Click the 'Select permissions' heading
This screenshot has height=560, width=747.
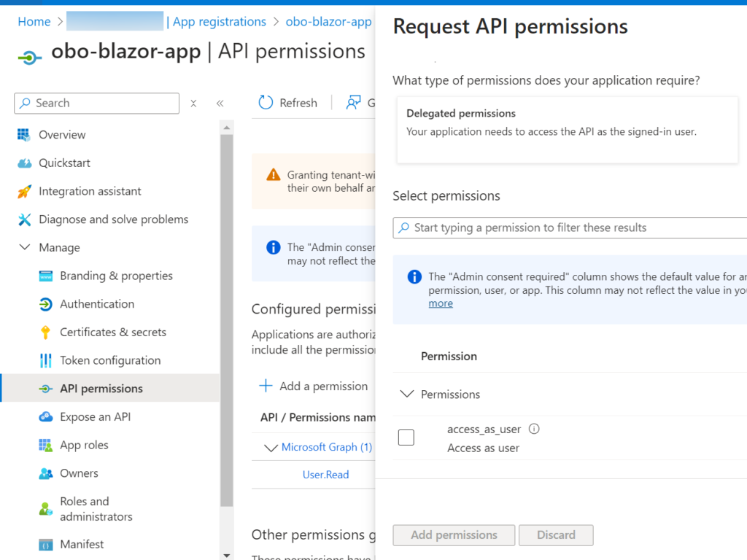click(x=446, y=195)
